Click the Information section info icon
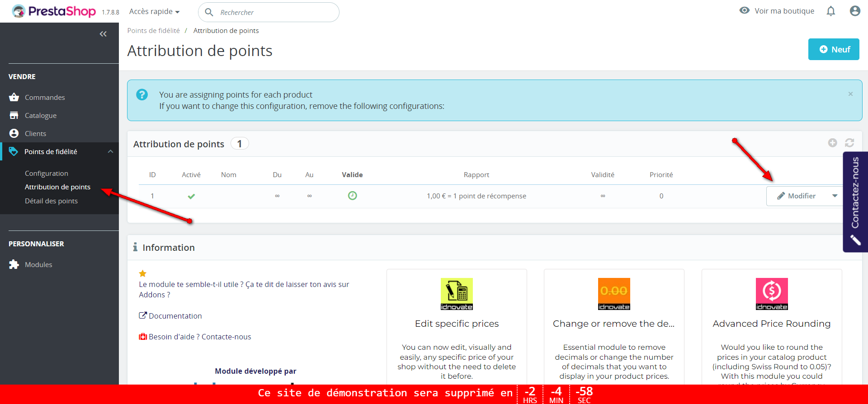 (x=135, y=247)
